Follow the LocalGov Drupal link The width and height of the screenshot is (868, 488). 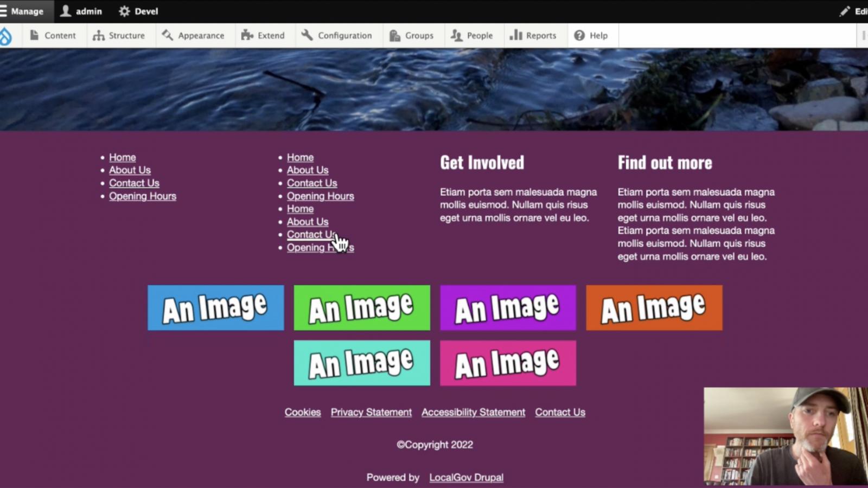466,477
